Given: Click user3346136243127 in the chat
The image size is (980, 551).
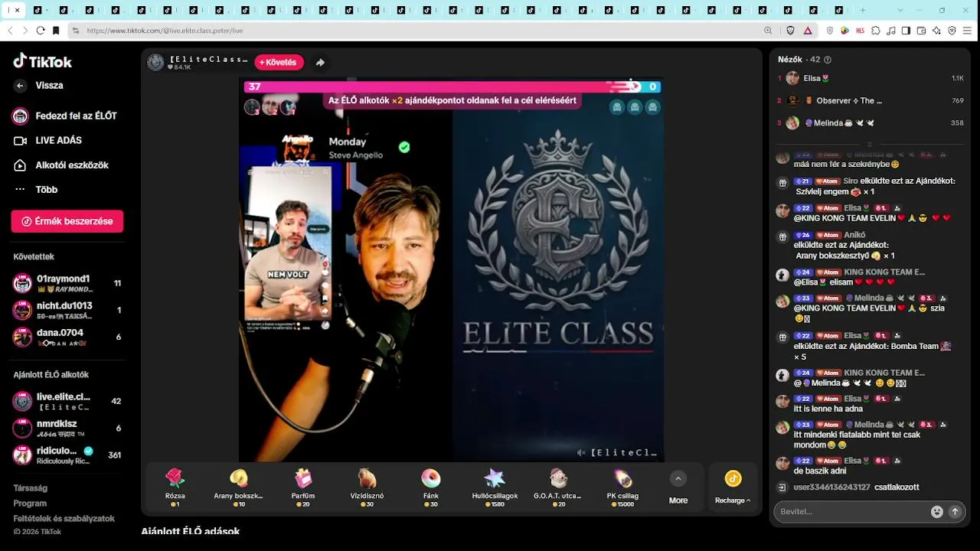Looking at the screenshot, I should pos(832,487).
